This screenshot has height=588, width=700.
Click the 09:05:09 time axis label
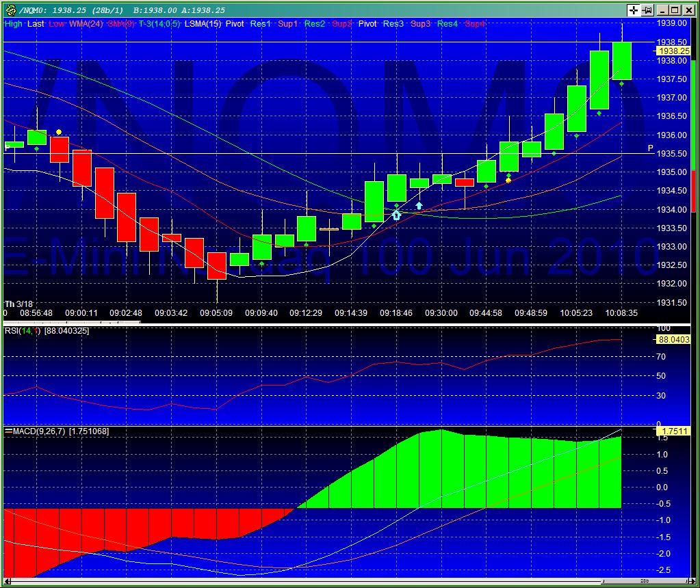coord(216,313)
